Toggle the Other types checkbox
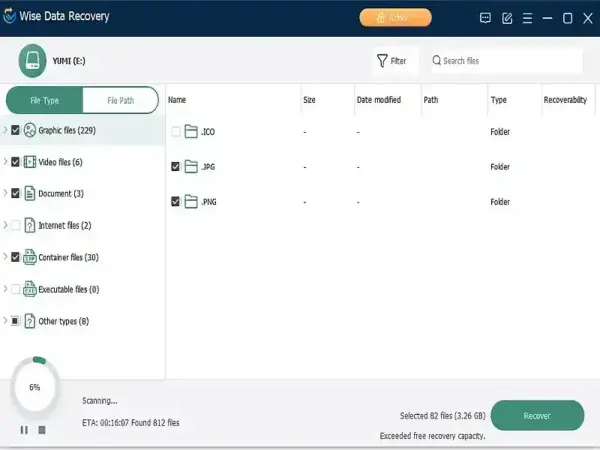600x450 pixels. [x=15, y=321]
